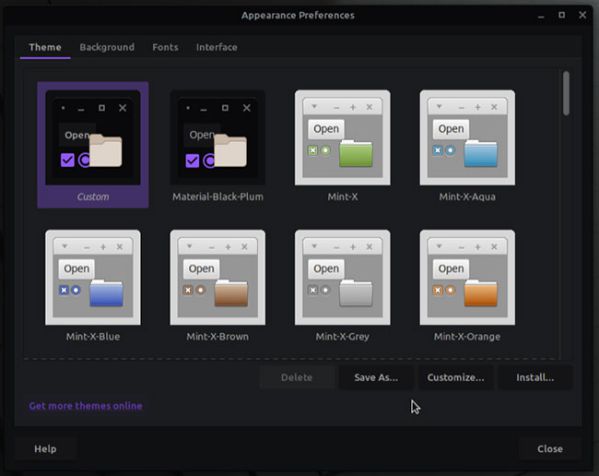Open the Customize... dialog button
Screen dimensions: 599x476
pyautogui.click(x=455, y=377)
